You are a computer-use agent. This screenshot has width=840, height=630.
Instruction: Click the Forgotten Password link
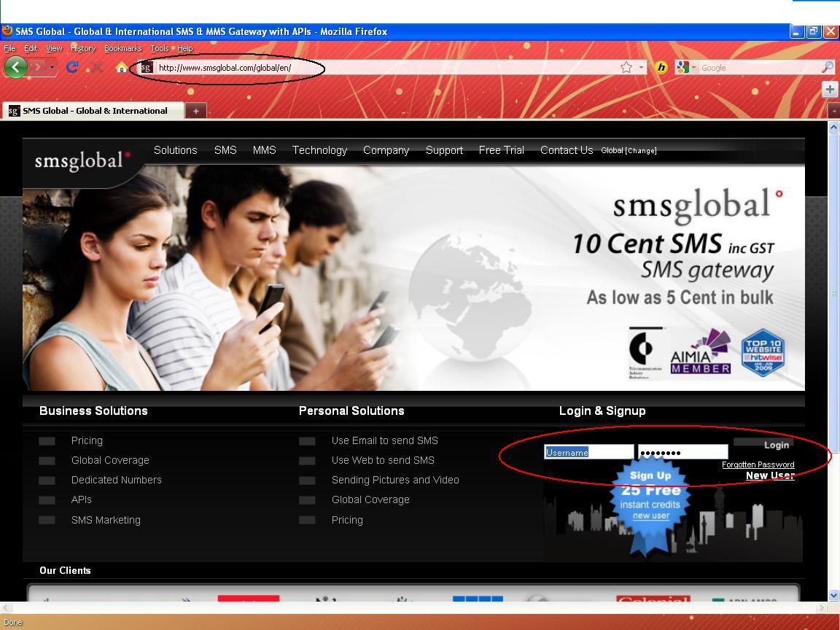coord(758,464)
